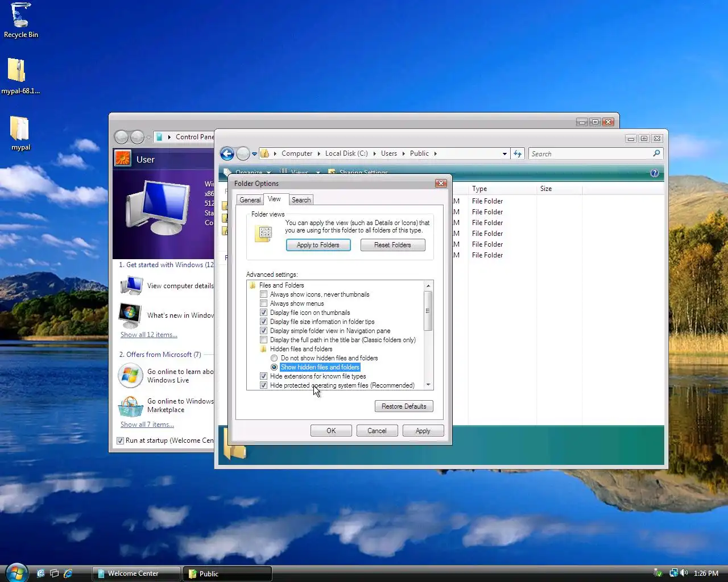
Task: Click the Apply button in Folder Options
Action: pyautogui.click(x=423, y=431)
